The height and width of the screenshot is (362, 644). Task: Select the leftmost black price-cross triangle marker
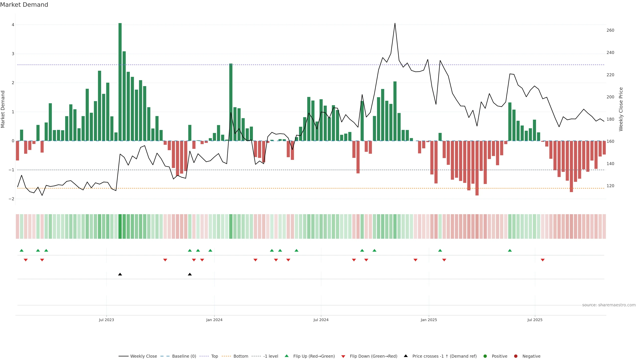[x=120, y=274]
